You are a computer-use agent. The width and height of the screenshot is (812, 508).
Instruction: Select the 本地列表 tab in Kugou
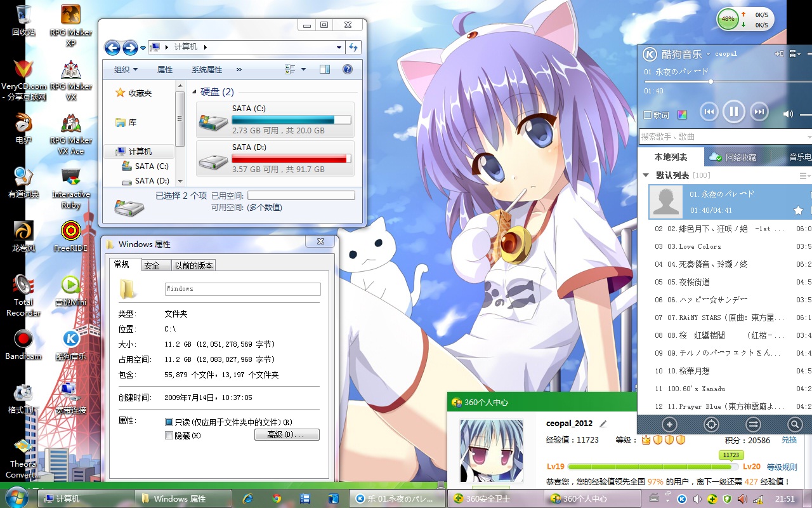click(x=671, y=157)
